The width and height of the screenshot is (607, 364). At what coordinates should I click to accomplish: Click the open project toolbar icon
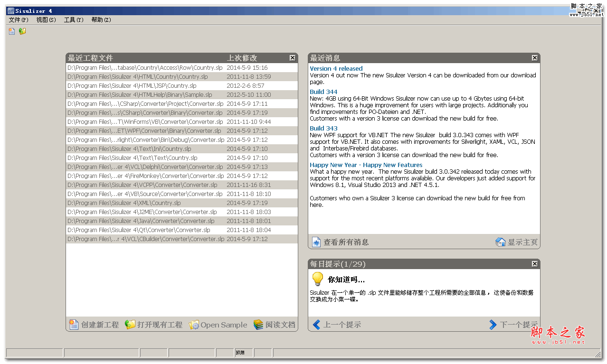pyautogui.click(x=22, y=31)
